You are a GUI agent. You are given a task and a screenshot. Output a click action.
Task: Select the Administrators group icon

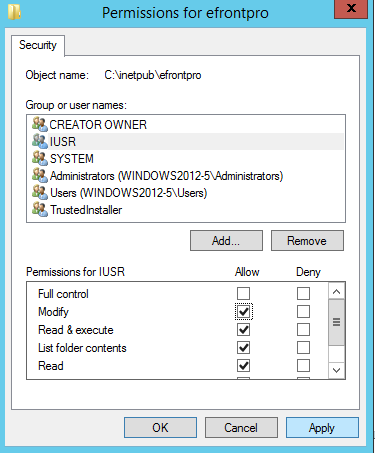point(40,175)
